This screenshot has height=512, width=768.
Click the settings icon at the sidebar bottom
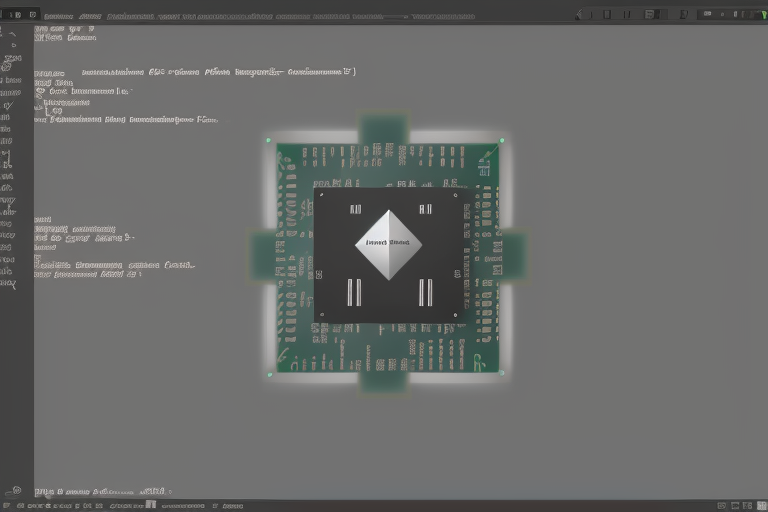pyautogui.click(x=13, y=491)
